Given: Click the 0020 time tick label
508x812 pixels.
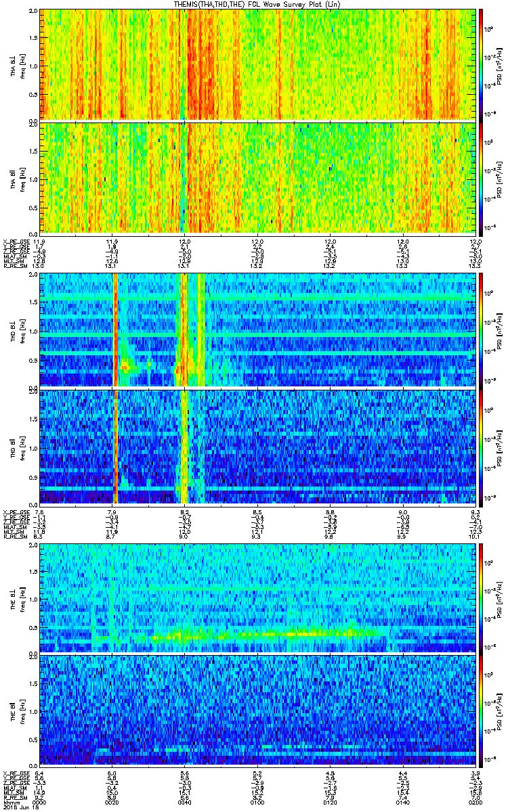Looking at the screenshot, I should [112, 802].
